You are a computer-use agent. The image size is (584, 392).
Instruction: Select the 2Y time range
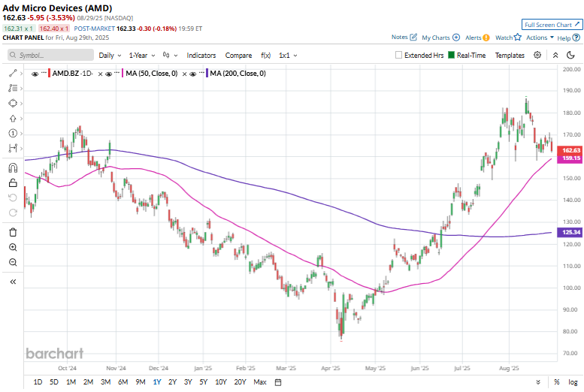[172, 382]
